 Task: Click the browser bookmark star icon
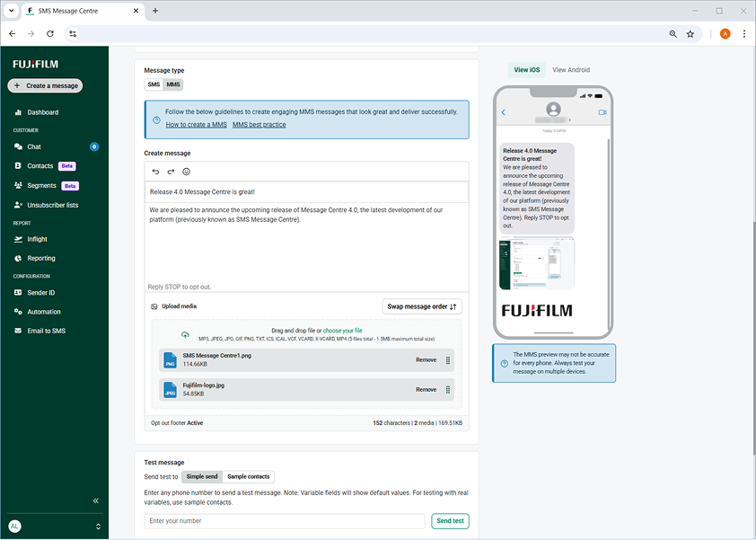(690, 34)
